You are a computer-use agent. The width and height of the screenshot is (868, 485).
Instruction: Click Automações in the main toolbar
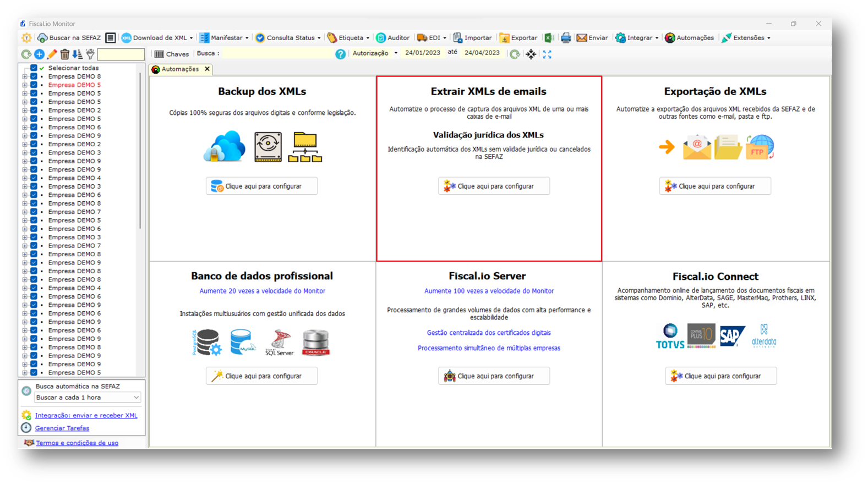pos(689,38)
